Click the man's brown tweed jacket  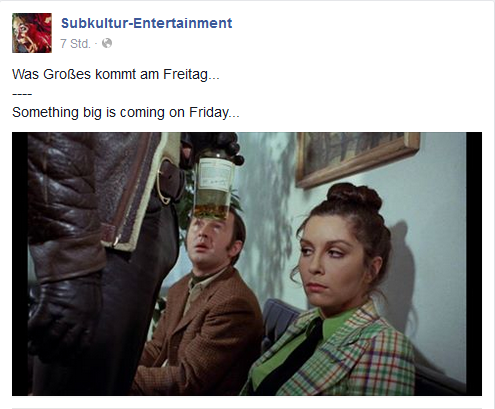tap(200, 333)
